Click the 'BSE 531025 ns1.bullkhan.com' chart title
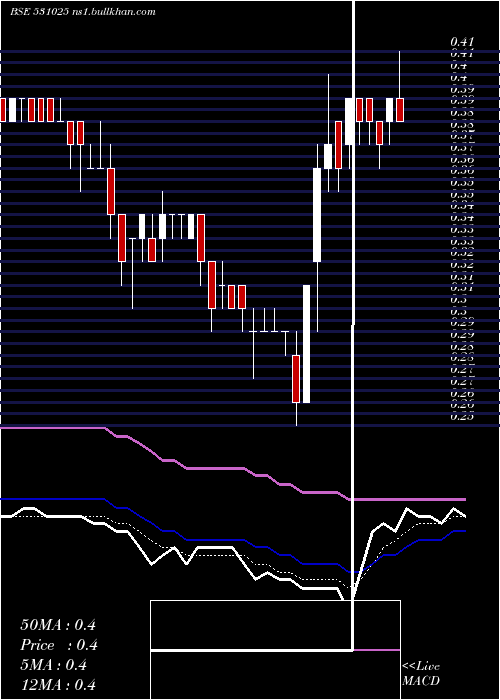The width and height of the screenshot is (500, 700). (x=83, y=12)
